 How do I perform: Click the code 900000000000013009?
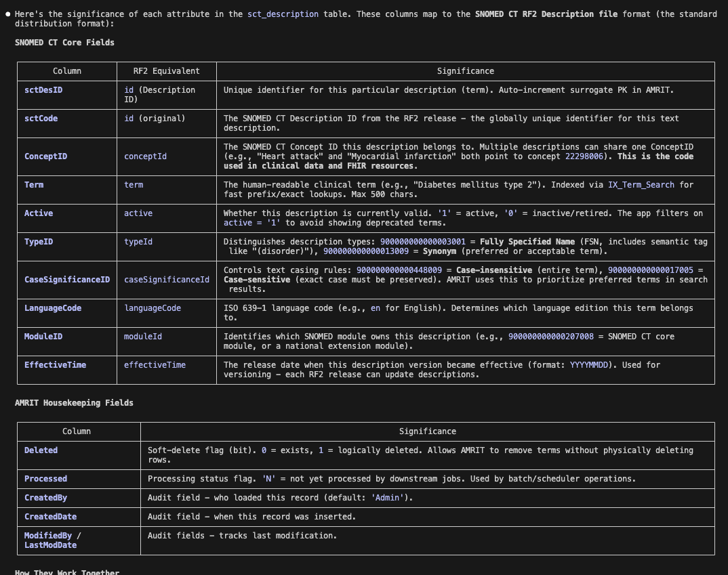366,251
